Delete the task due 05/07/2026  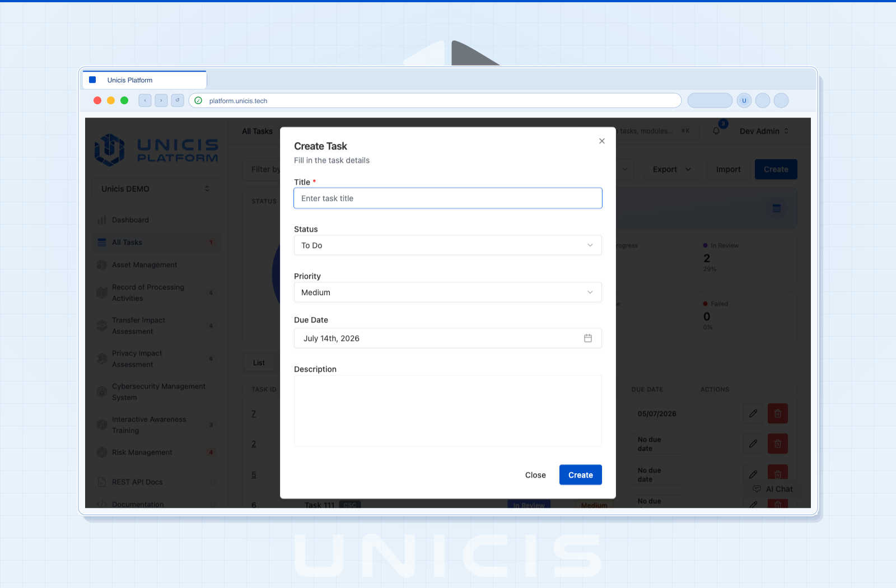click(x=778, y=414)
